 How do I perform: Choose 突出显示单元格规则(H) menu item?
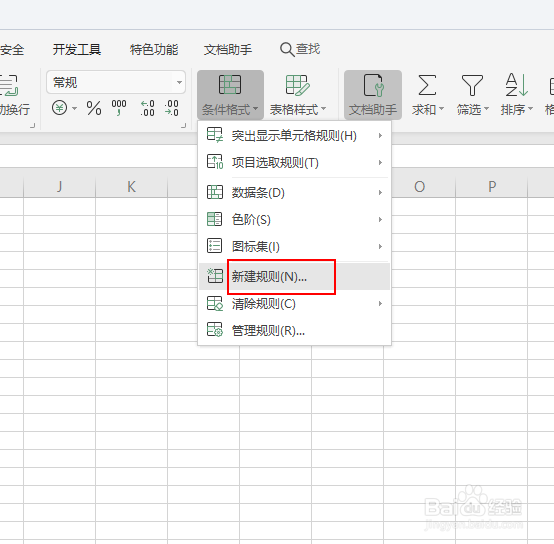coord(294,136)
